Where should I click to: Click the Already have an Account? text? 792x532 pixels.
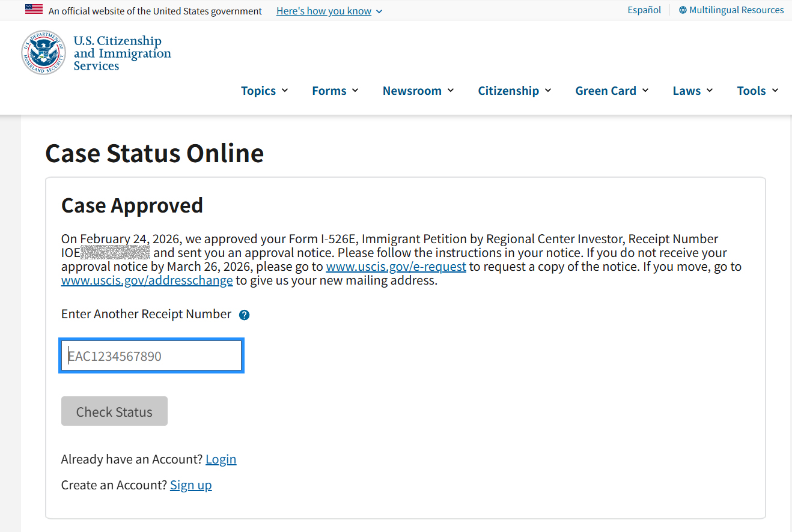tap(132, 459)
